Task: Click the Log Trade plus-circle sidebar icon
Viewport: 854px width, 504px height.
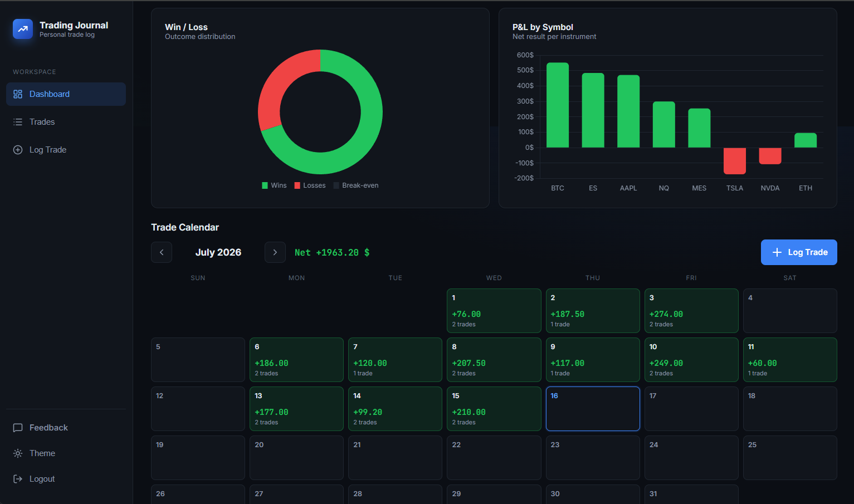Action: [x=18, y=150]
